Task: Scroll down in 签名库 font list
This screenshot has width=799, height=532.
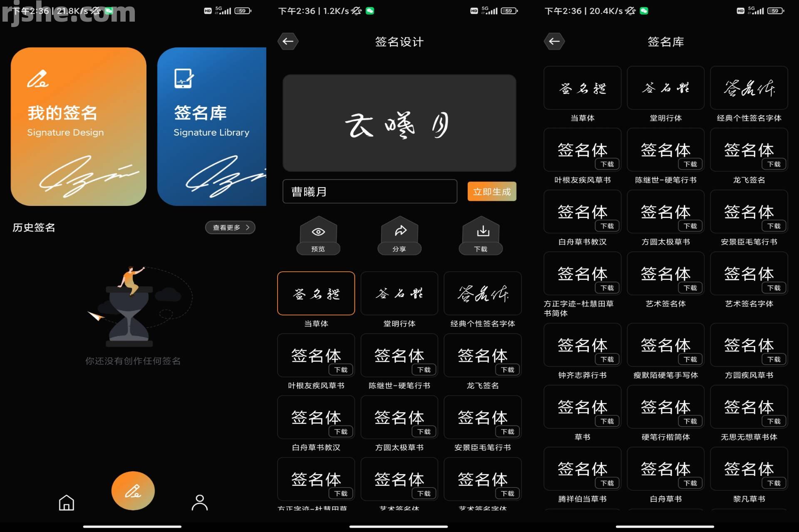Action: (665, 297)
